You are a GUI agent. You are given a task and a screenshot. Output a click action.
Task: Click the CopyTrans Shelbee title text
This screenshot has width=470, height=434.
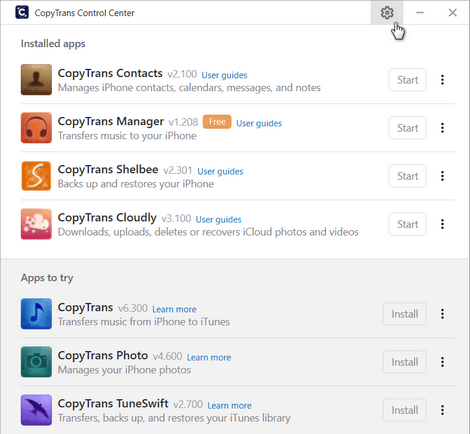(x=108, y=169)
